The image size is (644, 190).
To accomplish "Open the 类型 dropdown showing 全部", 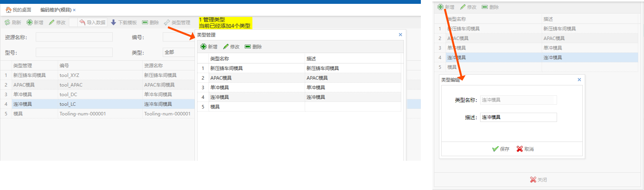I will 179,52.
